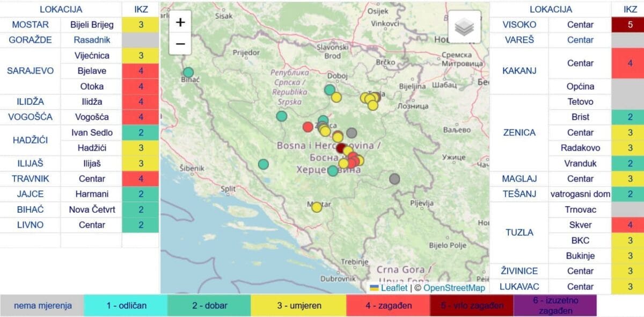Image resolution: width=644 pixels, height=317 pixels.
Task: Click the SARAJEVO location link
Action: 30,71
